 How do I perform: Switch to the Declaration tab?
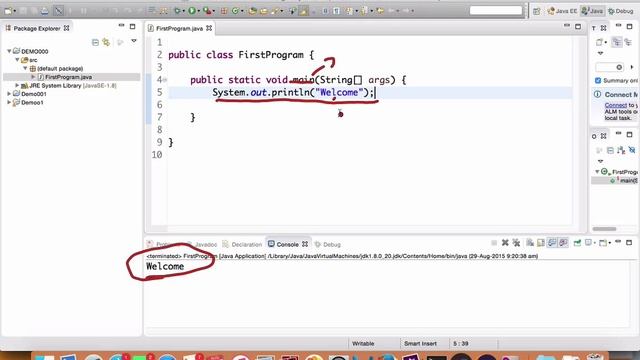tap(242, 244)
